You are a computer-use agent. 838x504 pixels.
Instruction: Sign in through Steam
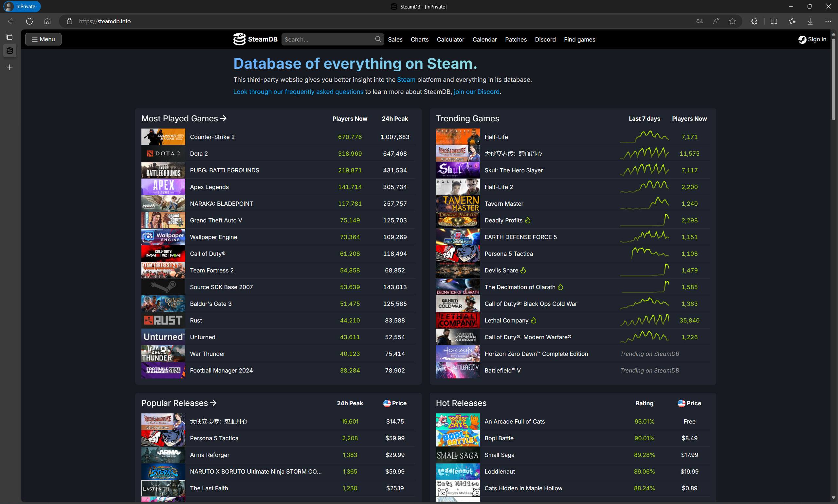[x=812, y=39]
